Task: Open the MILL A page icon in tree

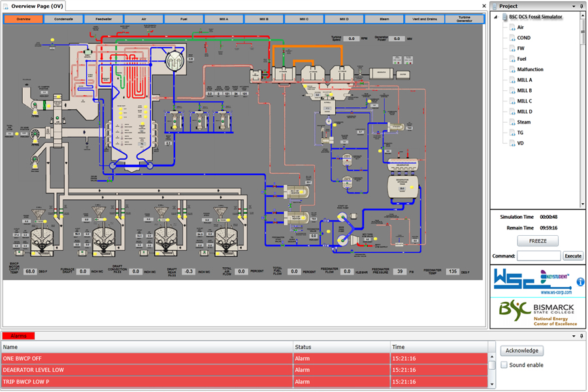Action: tap(512, 80)
